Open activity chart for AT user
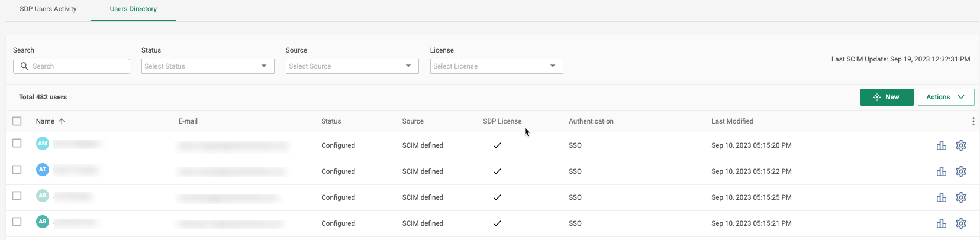Screen dimensions: 980x240 pyautogui.click(x=941, y=171)
